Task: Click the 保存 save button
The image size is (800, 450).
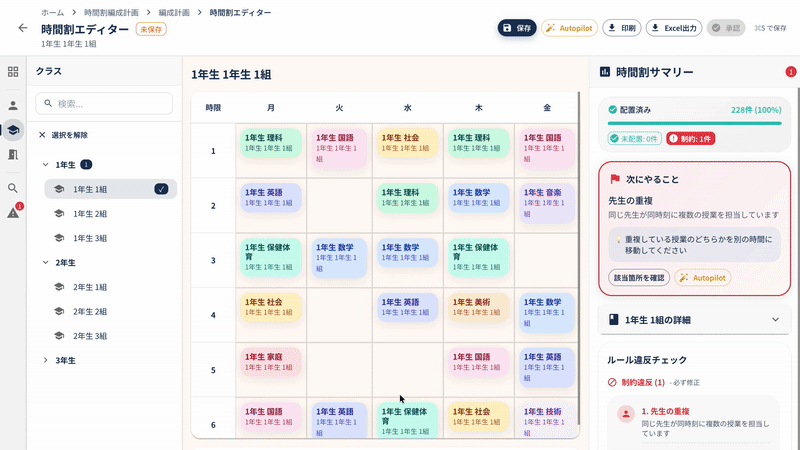Action: coord(517,28)
